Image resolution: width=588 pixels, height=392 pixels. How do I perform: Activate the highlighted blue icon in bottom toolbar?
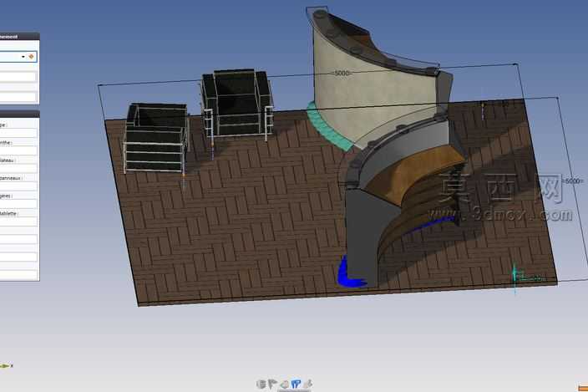click(x=297, y=384)
